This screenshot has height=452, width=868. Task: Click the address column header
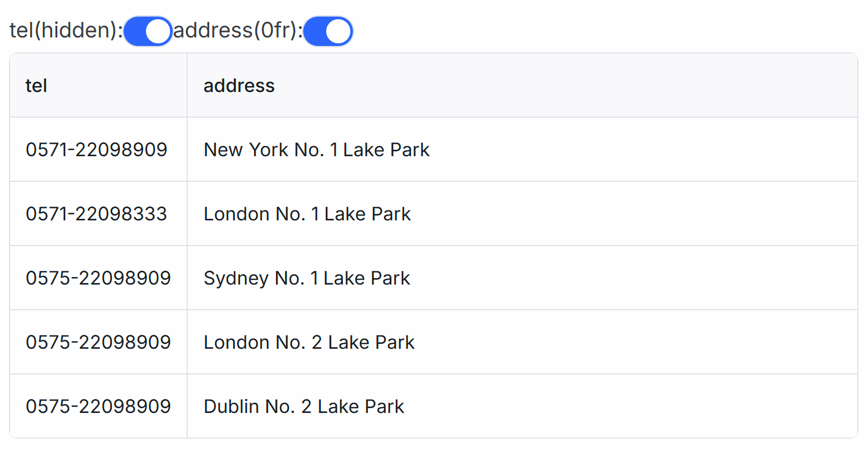[x=239, y=86]
